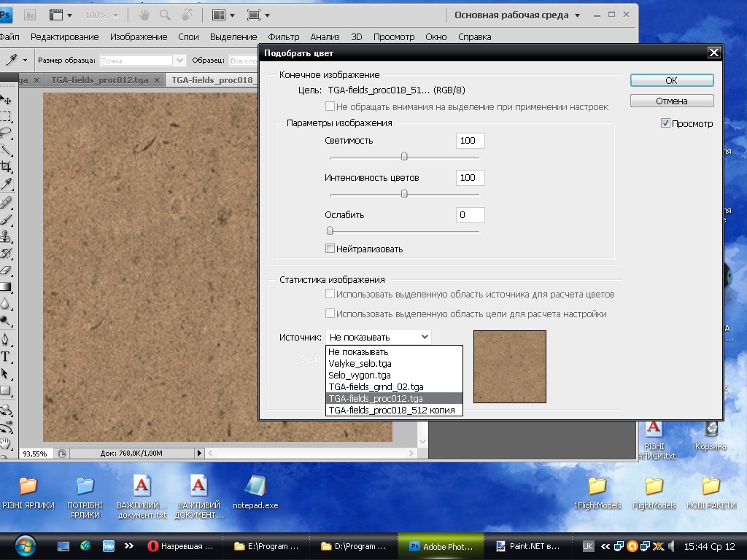The width and height of the screenshot is (747, 560).
Task: Select the Eraser tool
Action: pos(6,270)
